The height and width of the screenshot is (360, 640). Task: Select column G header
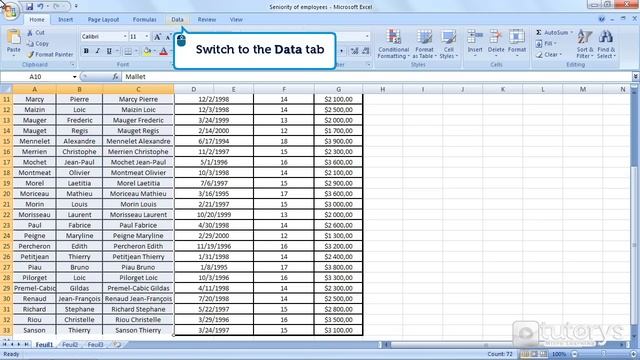tap(338, 89)
